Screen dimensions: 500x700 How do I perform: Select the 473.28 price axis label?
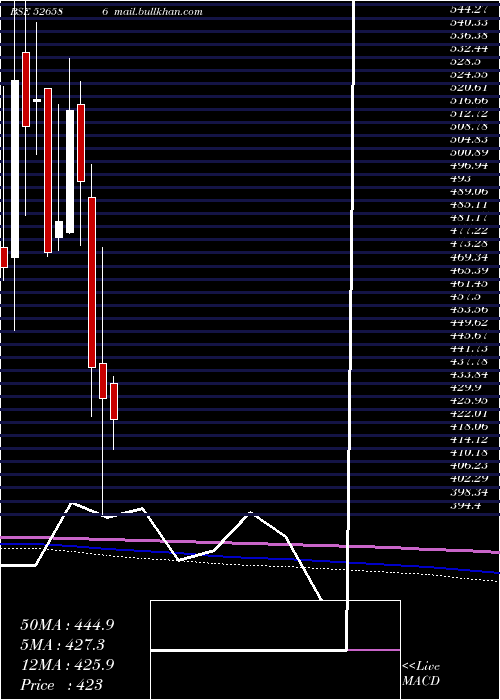(x=468, y=243)
